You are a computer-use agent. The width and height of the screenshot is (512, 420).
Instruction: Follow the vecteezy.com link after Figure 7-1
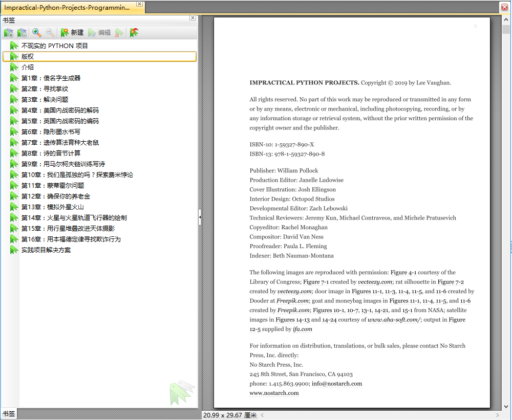(375, 282)
